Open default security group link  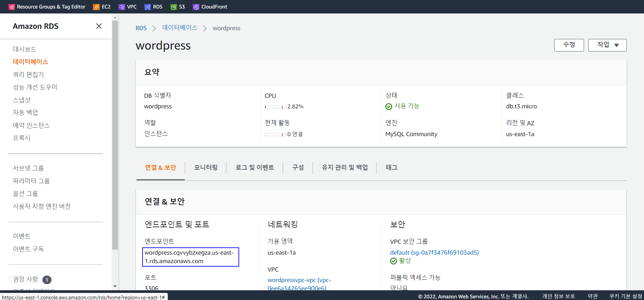coord(435,253)
